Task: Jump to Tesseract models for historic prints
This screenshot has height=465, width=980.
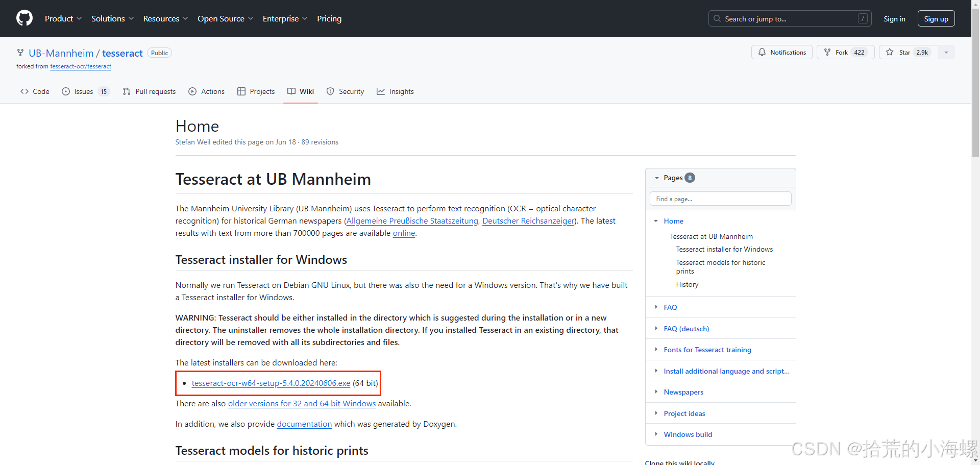Action: [721, 266]
